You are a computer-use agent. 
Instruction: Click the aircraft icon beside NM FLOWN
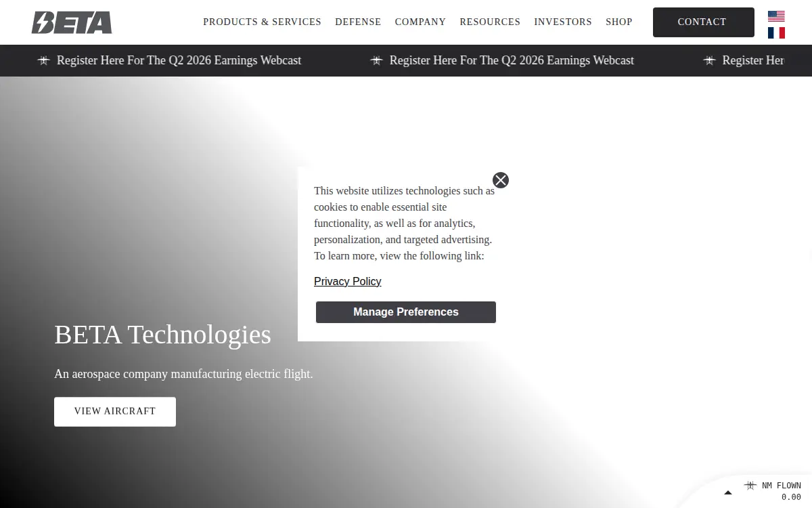point(750,486)
